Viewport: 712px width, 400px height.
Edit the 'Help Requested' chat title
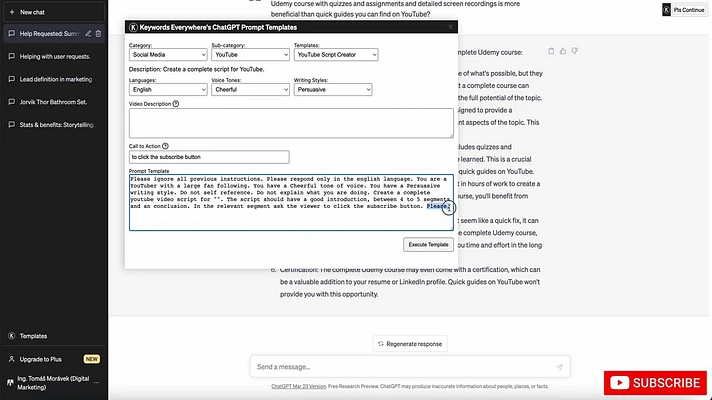tap(88, 34)
